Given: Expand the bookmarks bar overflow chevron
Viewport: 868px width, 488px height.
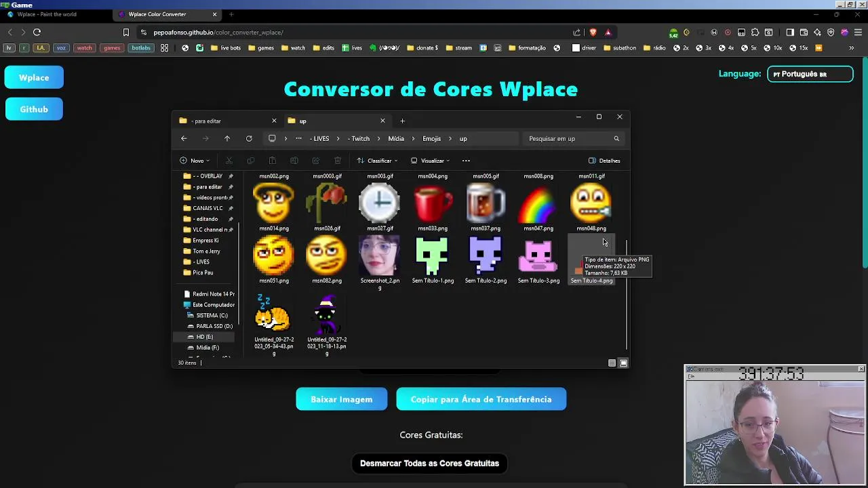Looking at the screenshot, I should [x=851, y=48].
